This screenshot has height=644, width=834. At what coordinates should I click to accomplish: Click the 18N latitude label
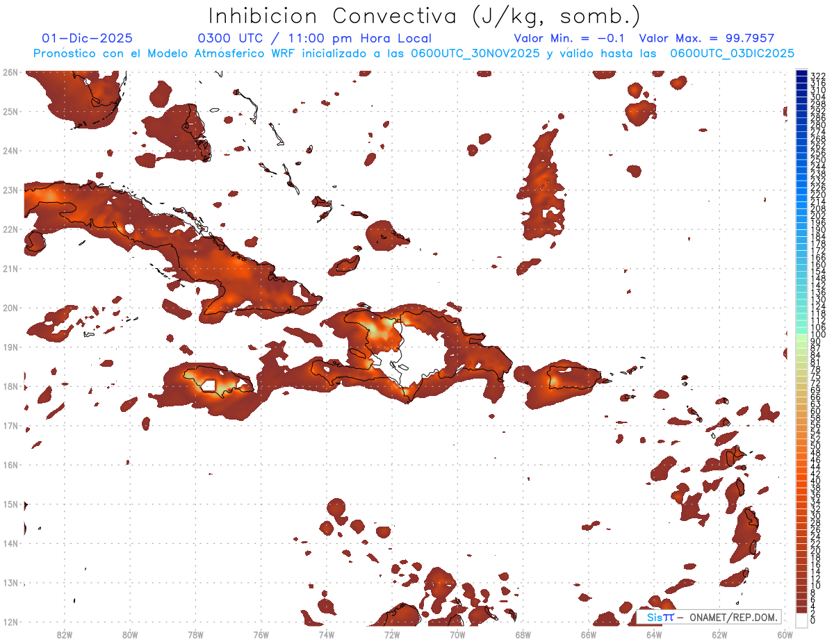pos(10,386)
